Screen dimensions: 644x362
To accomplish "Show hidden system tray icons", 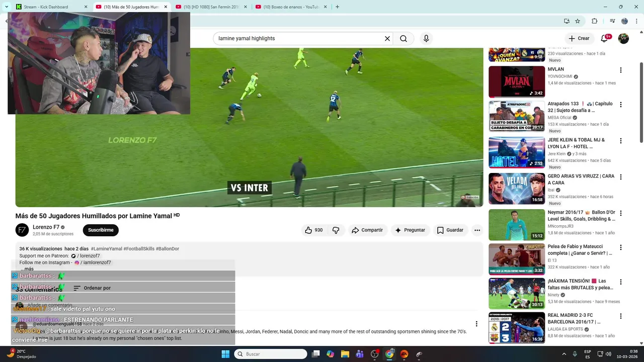I will coord(564,354).
